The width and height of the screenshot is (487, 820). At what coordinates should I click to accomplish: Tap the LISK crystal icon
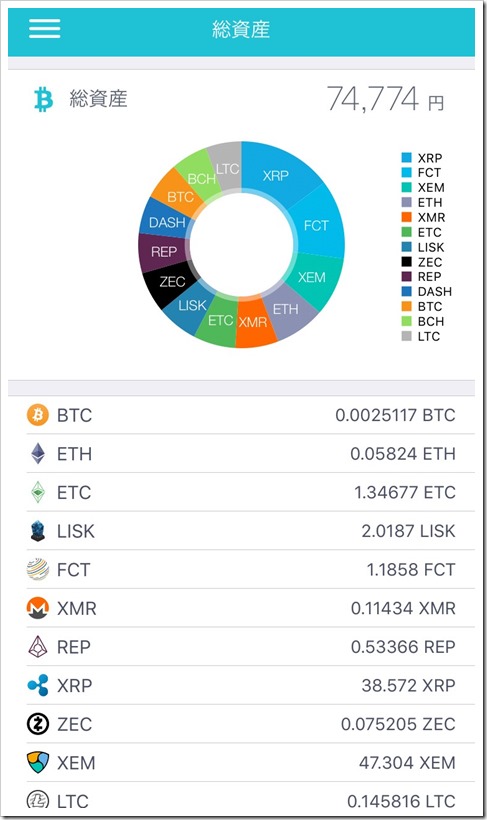38,531
